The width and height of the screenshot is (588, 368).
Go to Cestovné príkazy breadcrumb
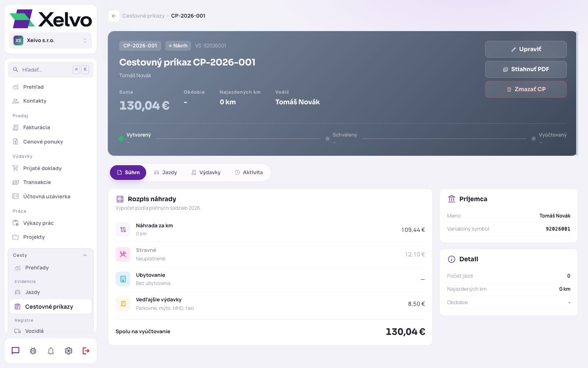143,16
